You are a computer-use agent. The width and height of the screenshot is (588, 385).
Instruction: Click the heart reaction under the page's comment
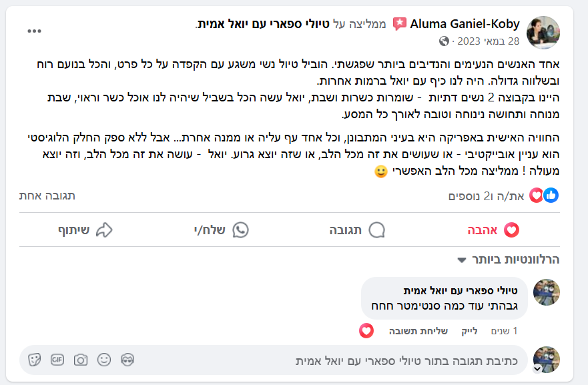point(366,330)
